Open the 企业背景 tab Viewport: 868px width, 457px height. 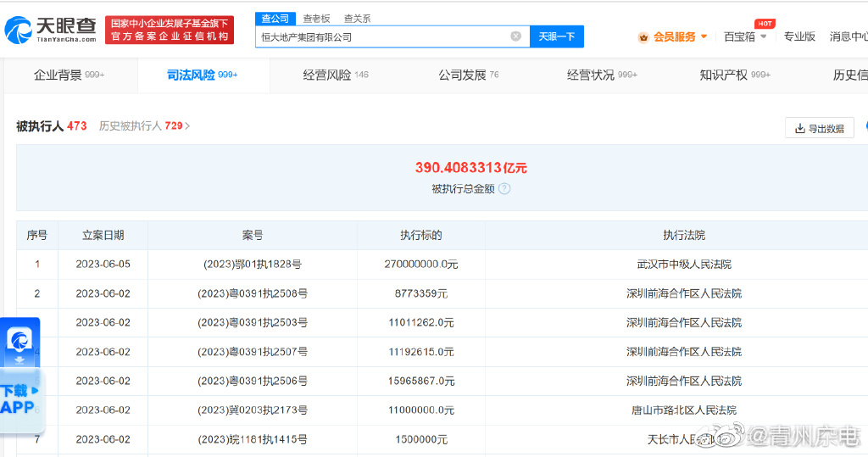pyautogui.click(x=70, y=75)
